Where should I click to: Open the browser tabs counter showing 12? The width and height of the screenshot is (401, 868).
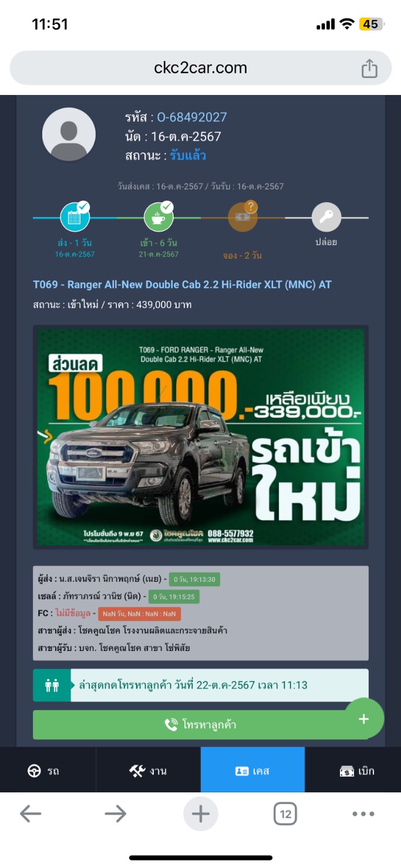pyautogui.click(x=285, y=814)
